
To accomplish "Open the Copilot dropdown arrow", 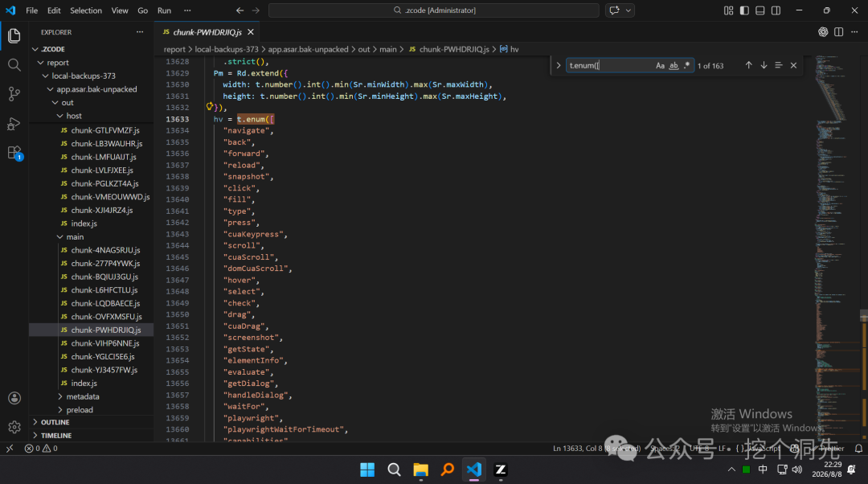I will click(x=628, y=10).
